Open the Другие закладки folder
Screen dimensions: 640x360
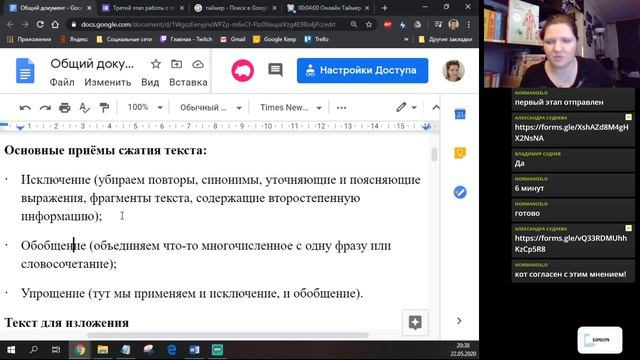coord(445,40)
